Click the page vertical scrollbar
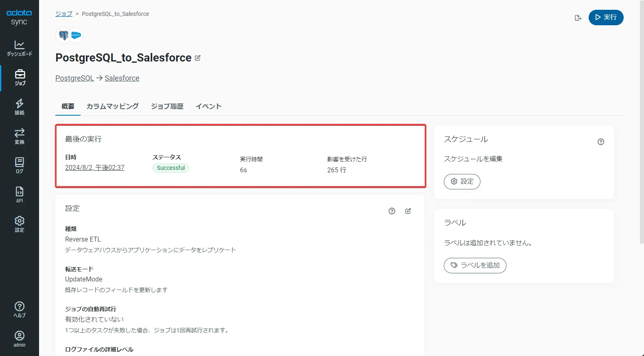The image size is (644, 356). pos(642,122)
